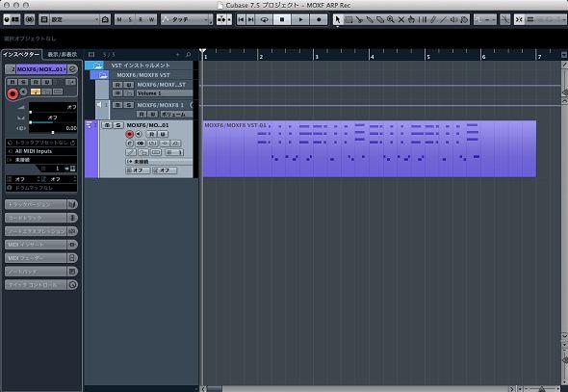Select the Play speaker tool

pos(453,19)
